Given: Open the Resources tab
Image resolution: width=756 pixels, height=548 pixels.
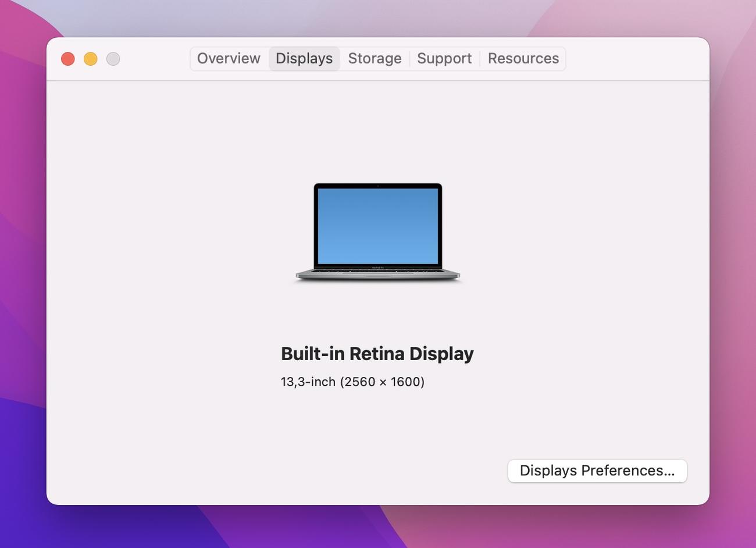Looking at the screenshot, I should pyautogui.click(x=523, y=59).
